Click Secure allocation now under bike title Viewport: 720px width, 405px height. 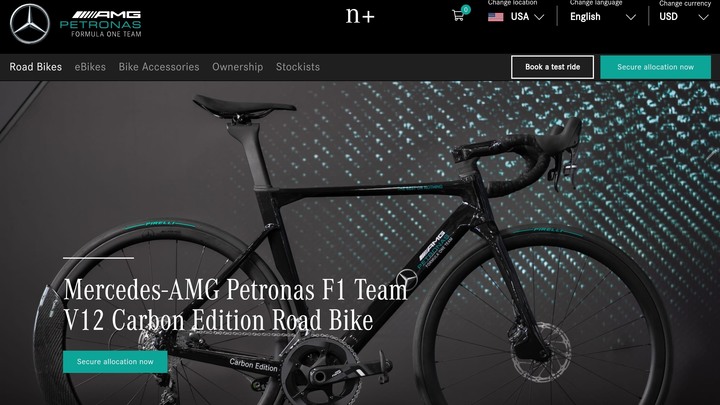point(115,362)
